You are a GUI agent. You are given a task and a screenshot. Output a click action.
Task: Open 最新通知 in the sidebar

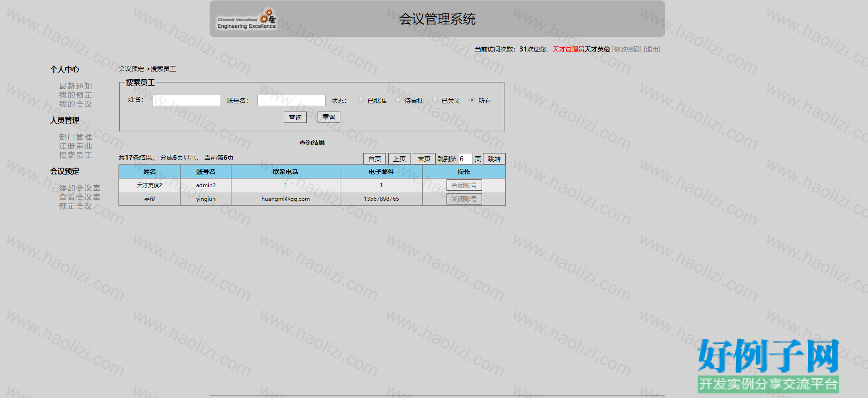point(76,86)
